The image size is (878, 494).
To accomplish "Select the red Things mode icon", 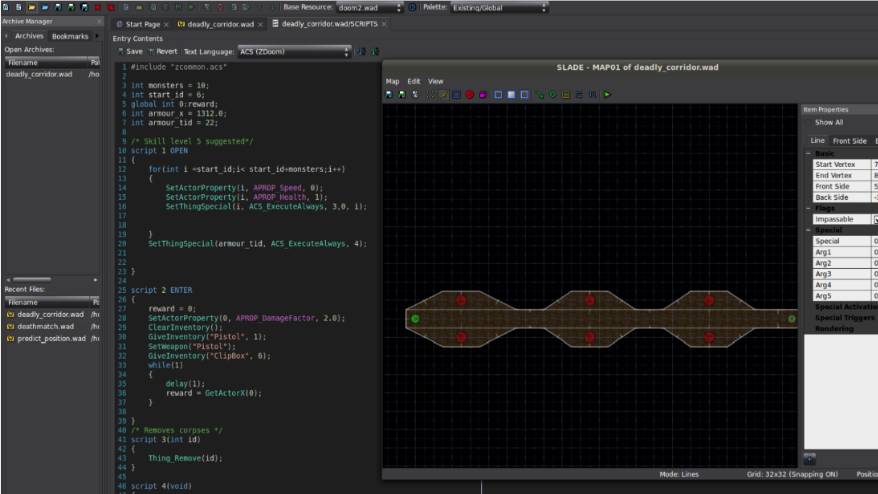I will pos(469,95).
